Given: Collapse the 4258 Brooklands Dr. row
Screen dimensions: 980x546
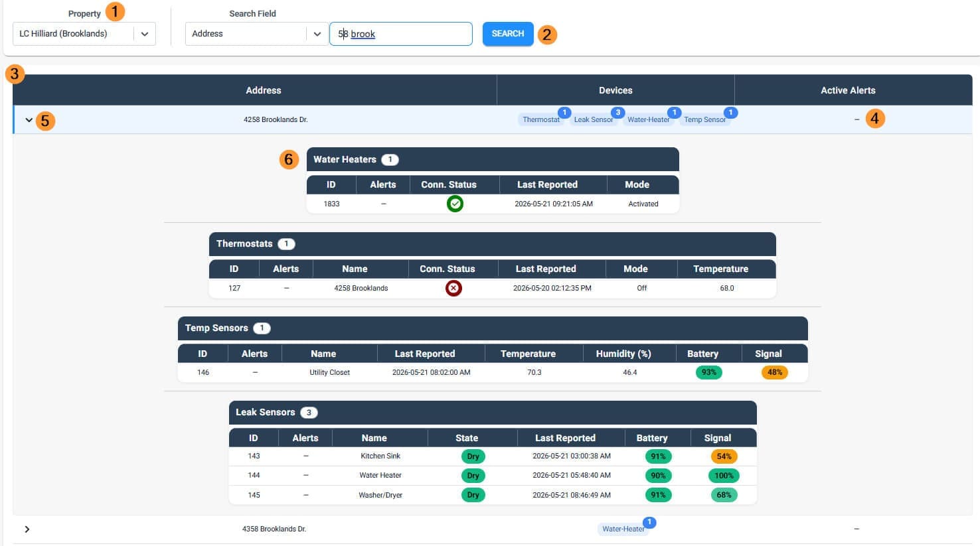Looking at the screenshot, I should [x=29, y=120].
